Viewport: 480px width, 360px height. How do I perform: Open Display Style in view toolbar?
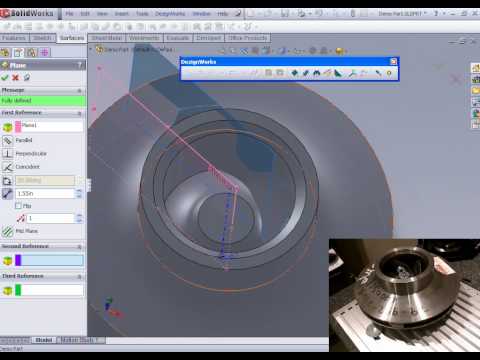282,51
